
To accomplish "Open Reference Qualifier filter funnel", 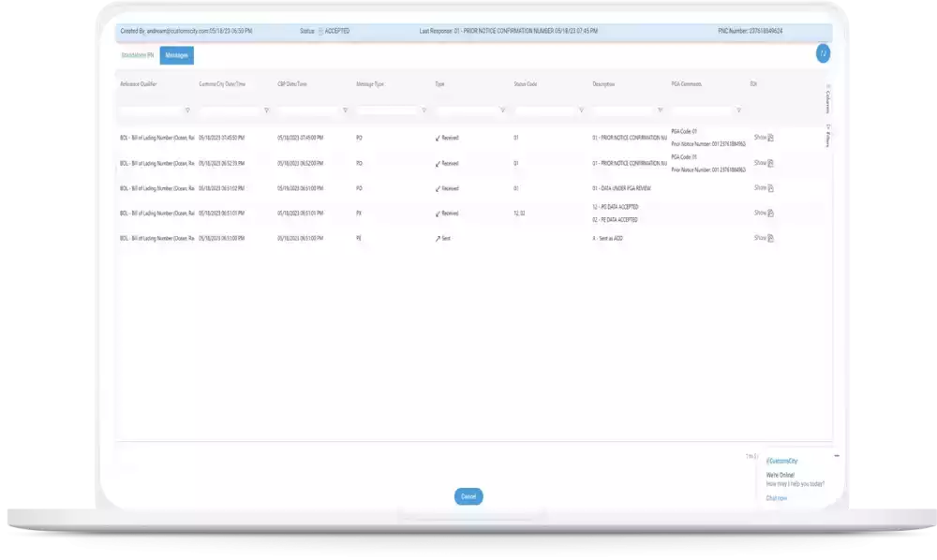I will (187, 110).
